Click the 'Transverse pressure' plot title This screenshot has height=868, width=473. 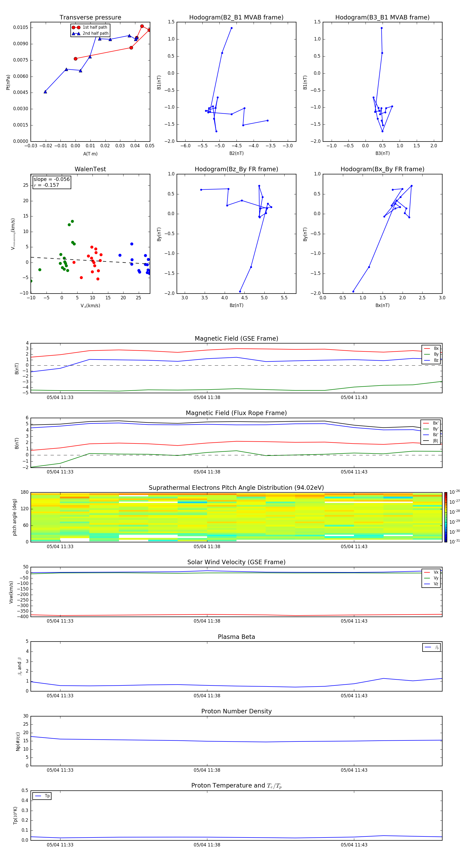click(x=90, y=18)
